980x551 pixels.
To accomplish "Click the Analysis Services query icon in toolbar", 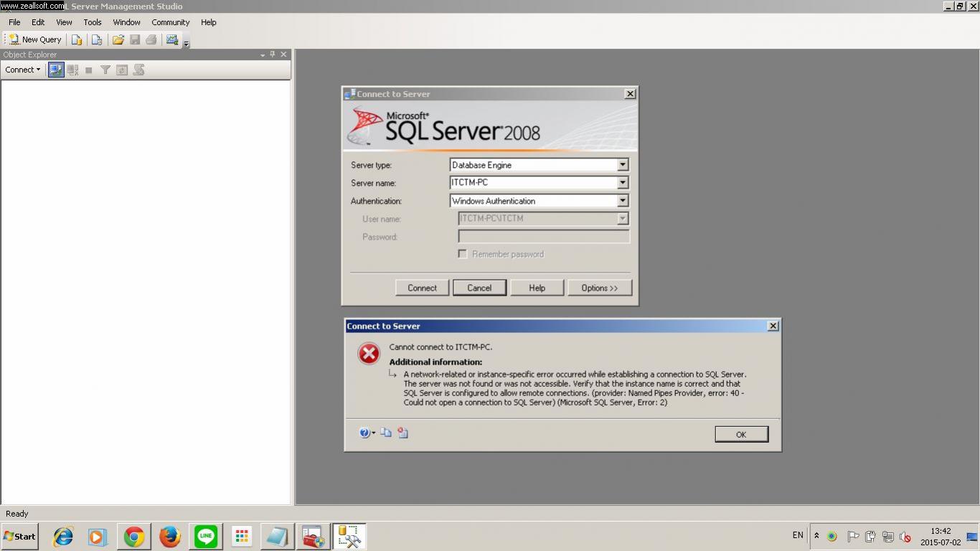I will [96, 39].
